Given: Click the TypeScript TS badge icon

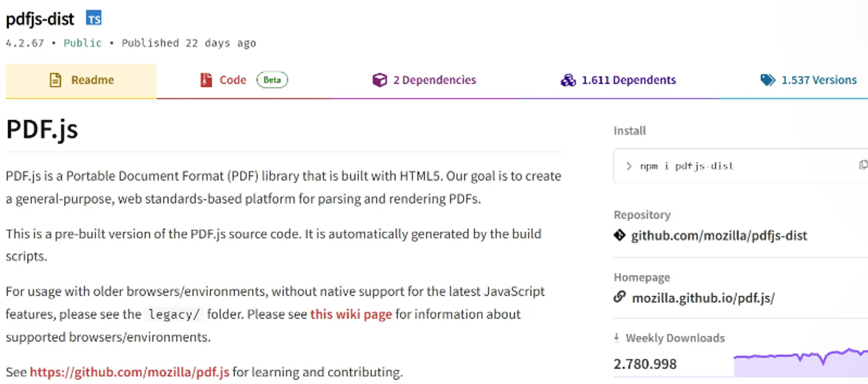Looking at the screenshot, I should (94, 18).
